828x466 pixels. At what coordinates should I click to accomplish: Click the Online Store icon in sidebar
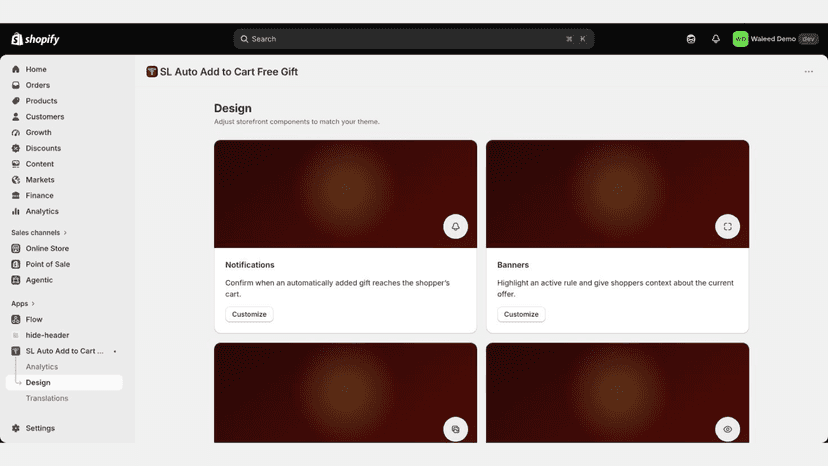point(16,248)
